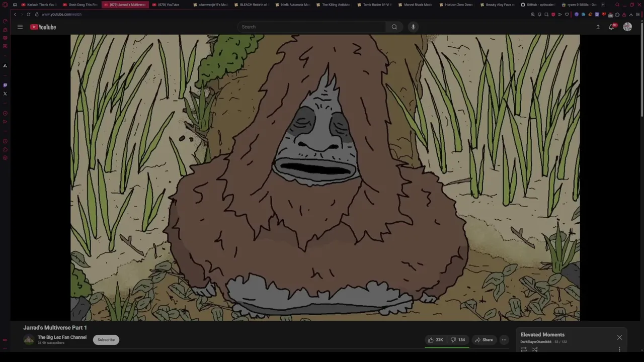
Task: Bookmark the page with the heart icon
Action: [x=567, y=15]
